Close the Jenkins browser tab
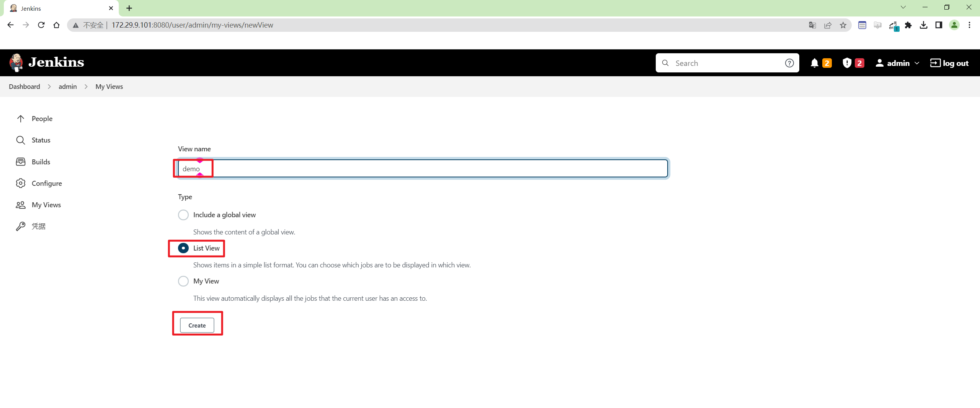This screenshot has width=980, height=408. point(111,8)
